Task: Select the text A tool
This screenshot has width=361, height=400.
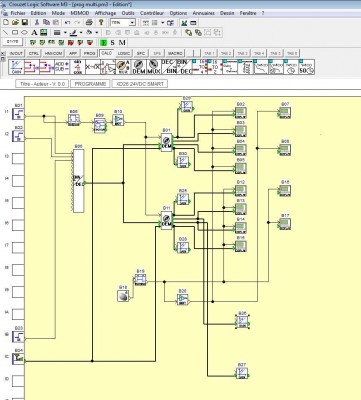Action: (34, 32)
